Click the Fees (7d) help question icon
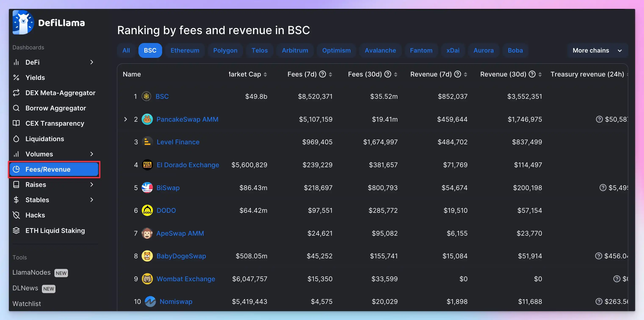The image size is (644, 320). [x=323, y=74]
